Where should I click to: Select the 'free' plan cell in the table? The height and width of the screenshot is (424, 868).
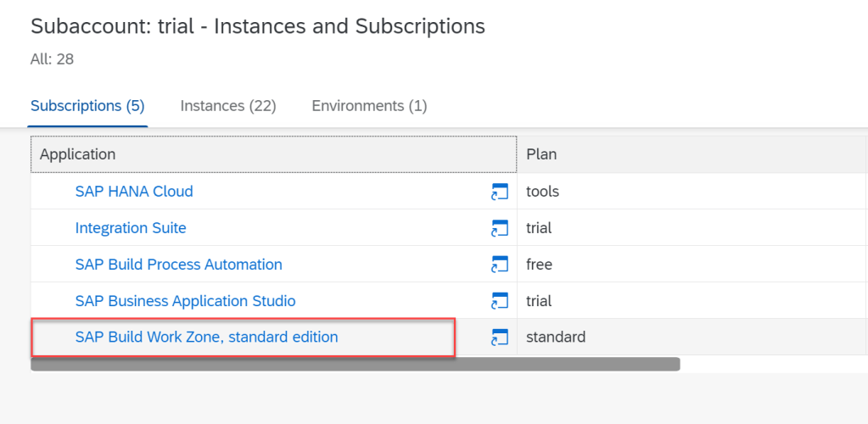click(x=540, y=265)
